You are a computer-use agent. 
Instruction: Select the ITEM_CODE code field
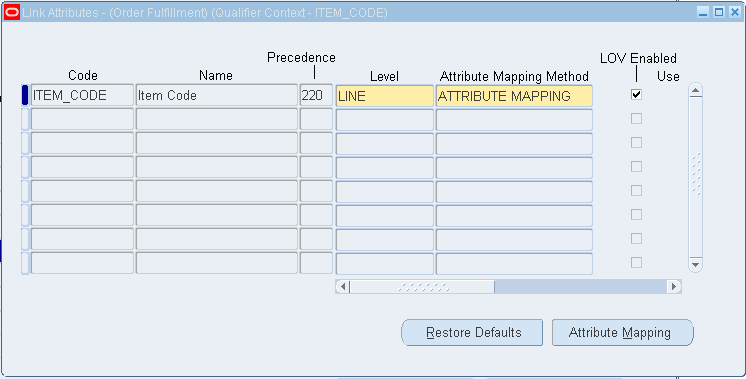click(x=82, y=96)
